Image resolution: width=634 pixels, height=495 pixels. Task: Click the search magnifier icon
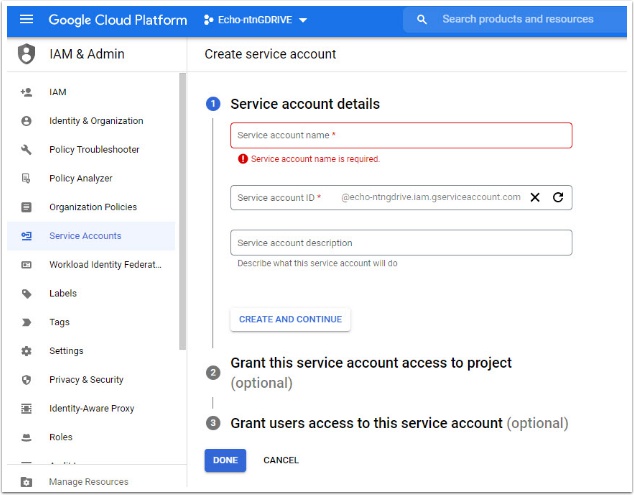click(422, 19)
